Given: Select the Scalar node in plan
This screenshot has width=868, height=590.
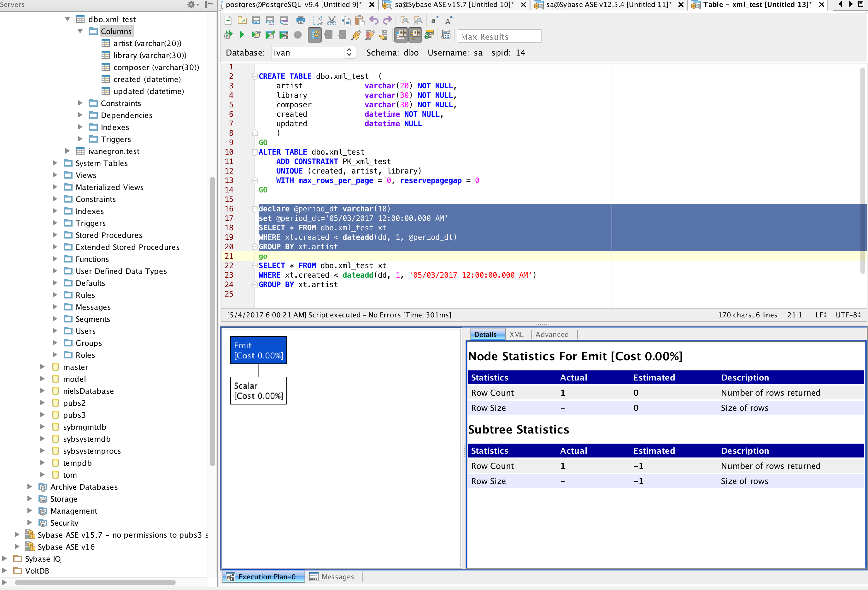Looking at the screenshot, I should point(258,391).
